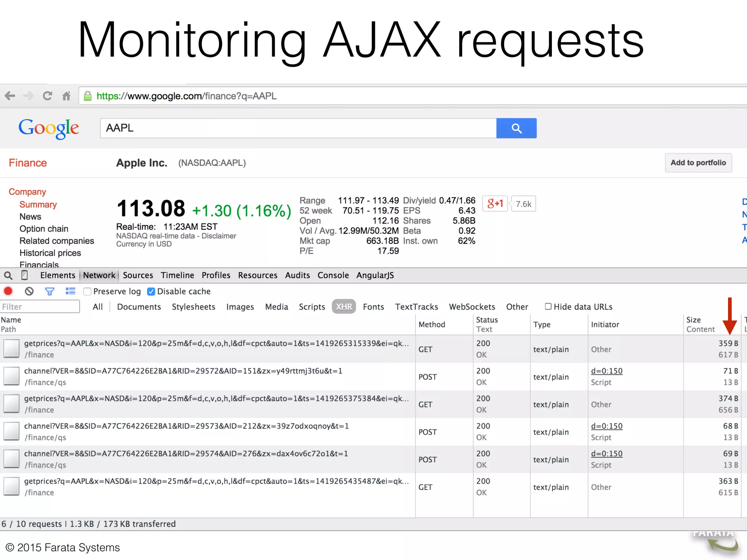Screen dimensions: 747x560
Task: Click the browser home icon
Action: coord(66,96)
